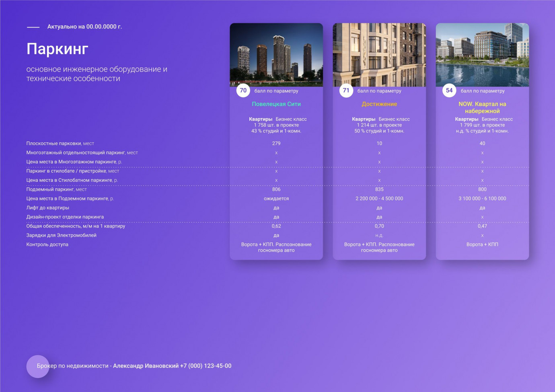Image resolution: width=555 pixels, height=392 pixels.
Task: Click the value 0,47
Action: 482,226
